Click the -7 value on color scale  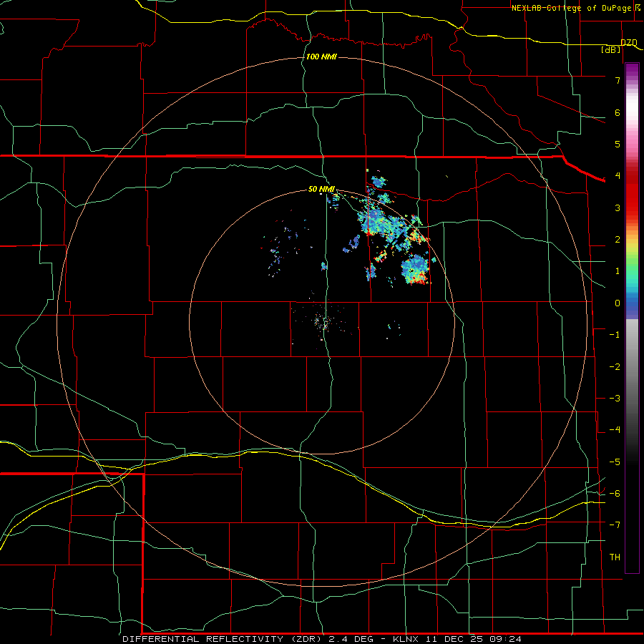point(615,525)
